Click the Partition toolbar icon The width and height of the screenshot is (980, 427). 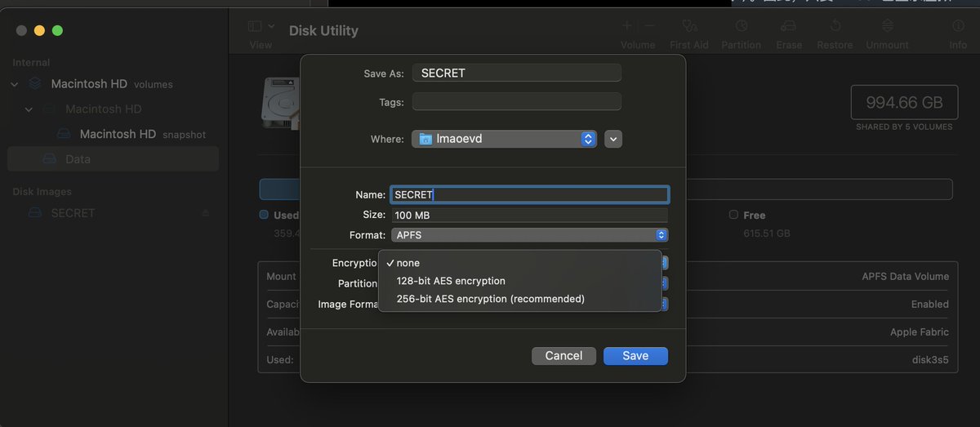741,27
